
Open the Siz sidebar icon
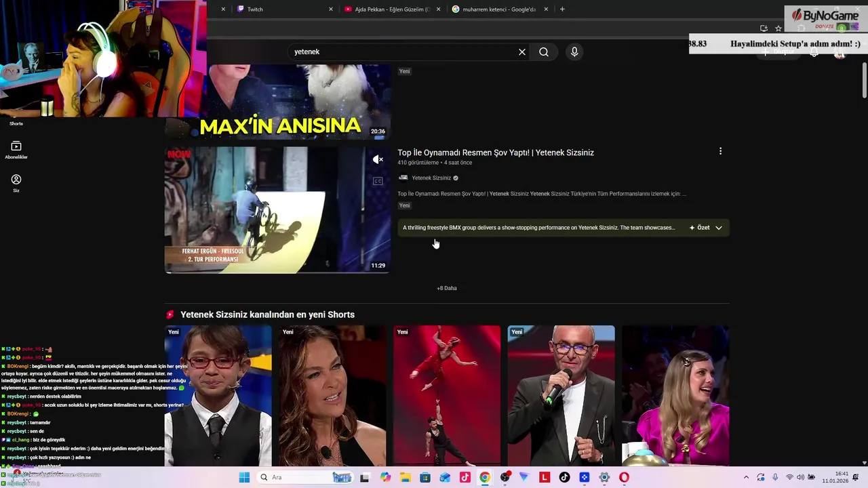[x=16, y=183]
